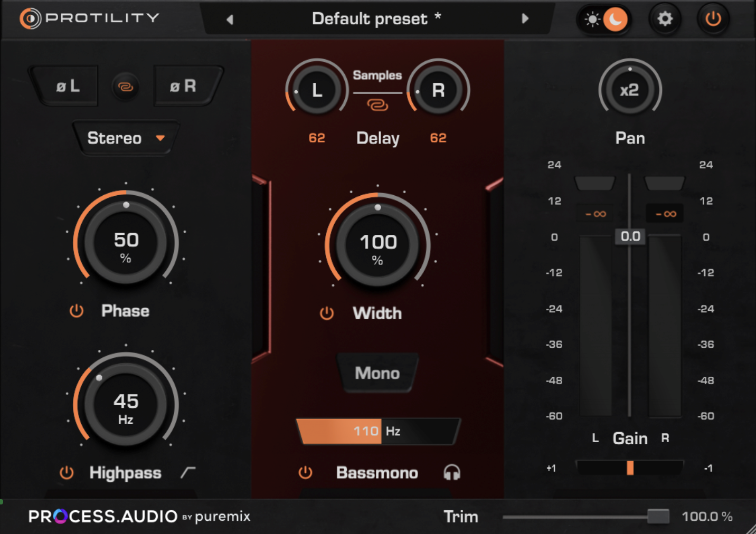Click the right Delay R knob
This screenshot has width=756, height=534.
[438, 90]
